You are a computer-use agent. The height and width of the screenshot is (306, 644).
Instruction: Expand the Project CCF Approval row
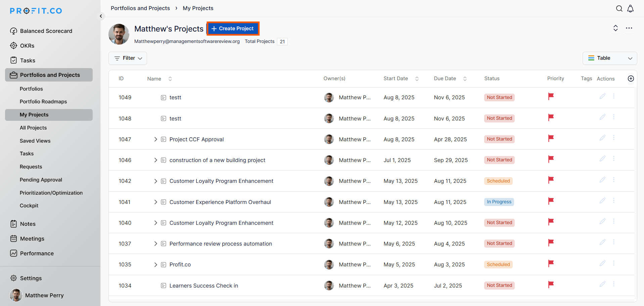click(x=155, y=139)
